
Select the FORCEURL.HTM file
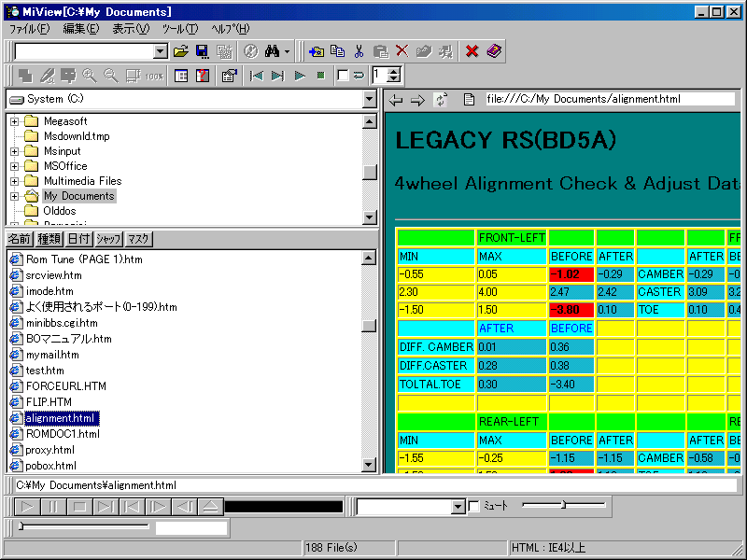tap(65, 386)
